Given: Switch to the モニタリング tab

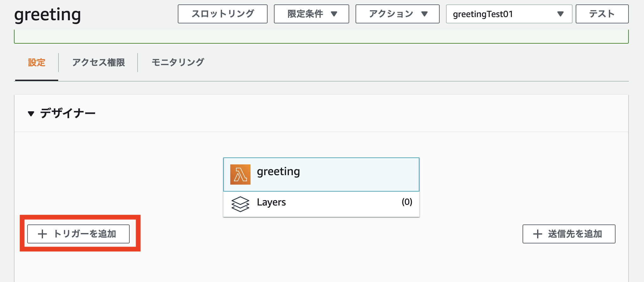Looking at the screenshot, I should [178, 63].
